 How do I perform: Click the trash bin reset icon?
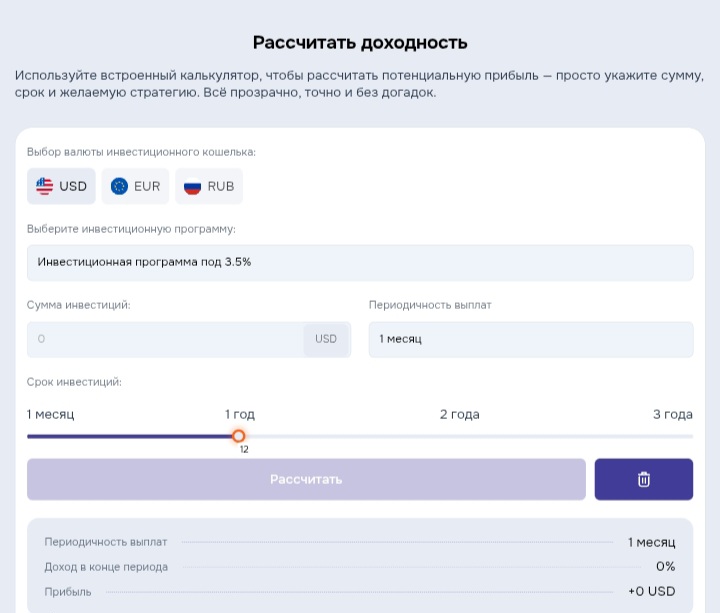[x=643, y=479]
